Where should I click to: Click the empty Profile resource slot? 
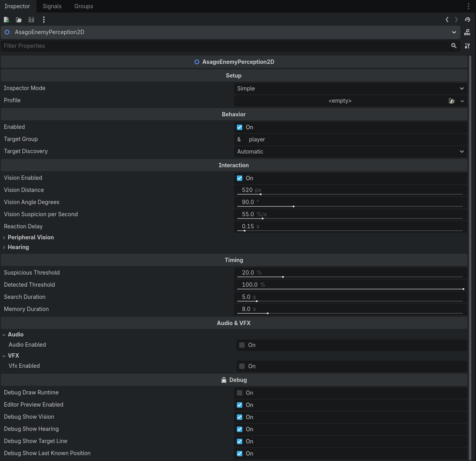tap(340, 101)
